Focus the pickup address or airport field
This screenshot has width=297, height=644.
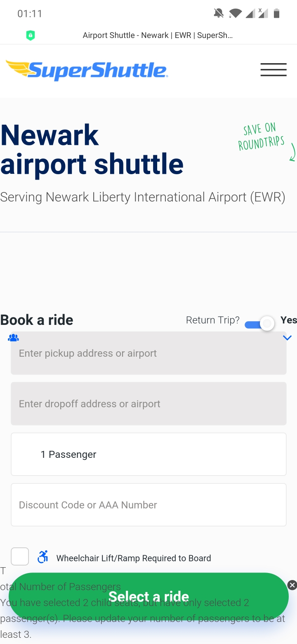148,353
